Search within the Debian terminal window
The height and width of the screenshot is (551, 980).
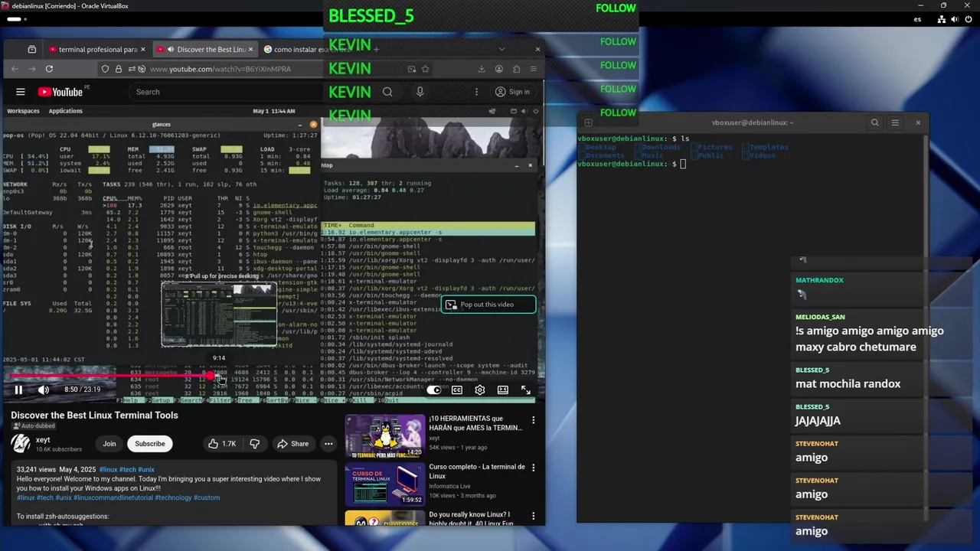point(875,122)
